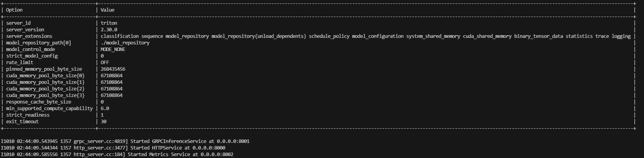Click the server_version value 2.30.0
The height and width of the screenshot is (158, 644).
coord(109,30)
